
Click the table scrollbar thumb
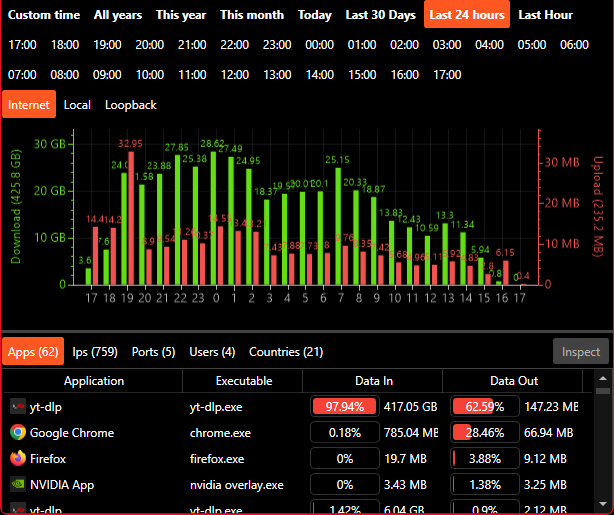(603, 391)
